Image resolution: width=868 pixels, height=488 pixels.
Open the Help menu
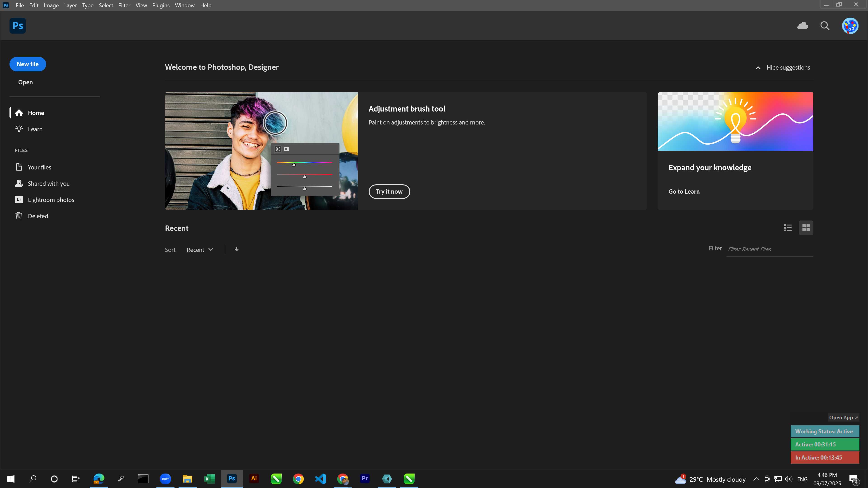click(205, 5)
